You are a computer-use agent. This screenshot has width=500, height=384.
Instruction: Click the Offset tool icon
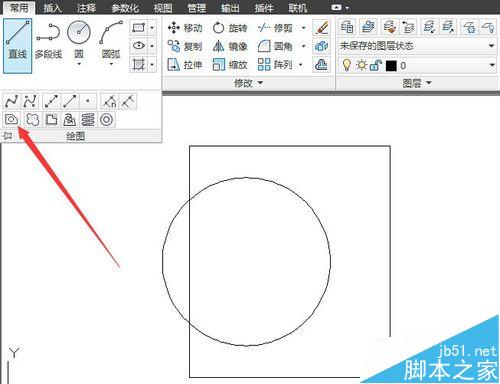click(321, 64)
